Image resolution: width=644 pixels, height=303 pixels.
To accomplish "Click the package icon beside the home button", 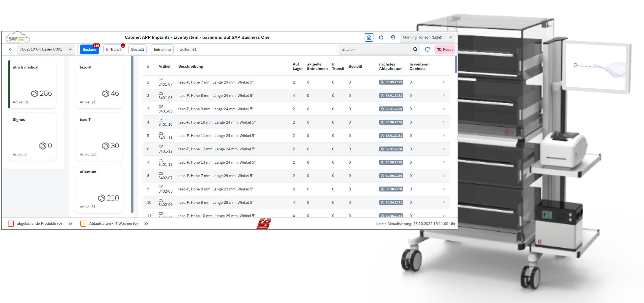I will pos(381,37).
